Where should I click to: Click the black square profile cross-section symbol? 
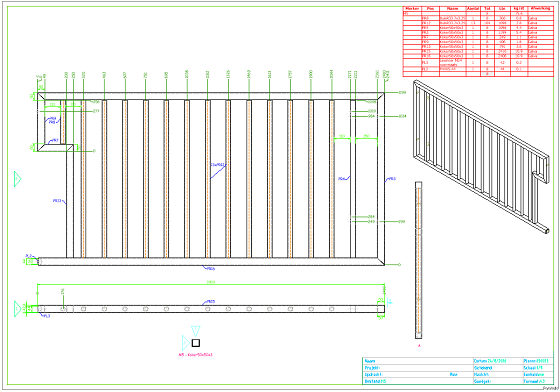pos(196,343)
